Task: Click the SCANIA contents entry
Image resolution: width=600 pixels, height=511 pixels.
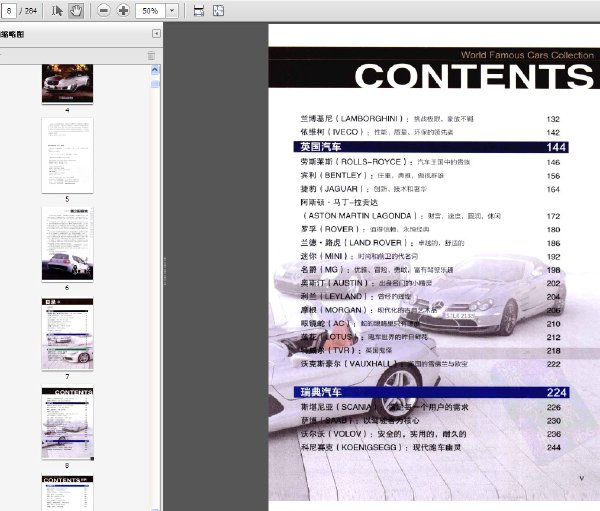Action: point(384,407)
